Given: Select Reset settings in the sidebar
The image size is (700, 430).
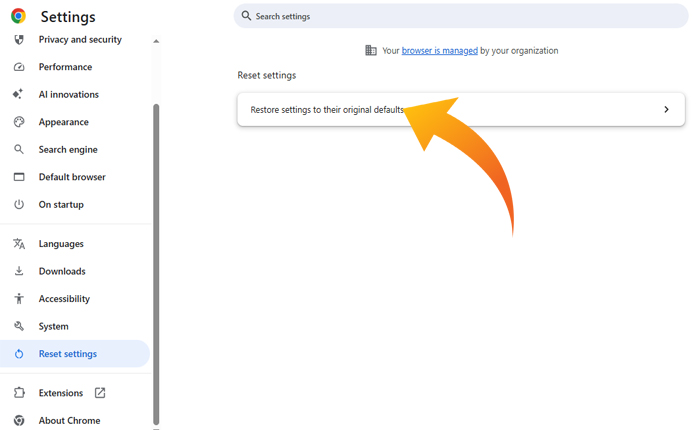Looking at the screenshot, I should click(68, 354).
